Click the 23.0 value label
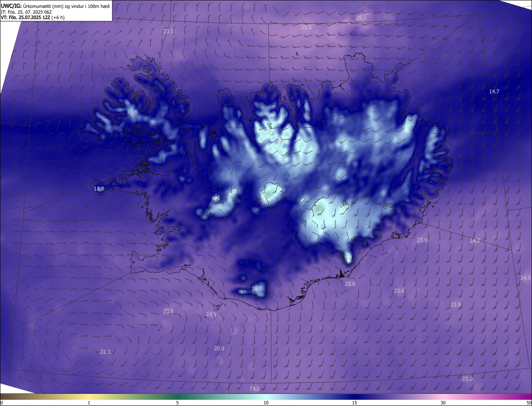 [x=467, y=379]
